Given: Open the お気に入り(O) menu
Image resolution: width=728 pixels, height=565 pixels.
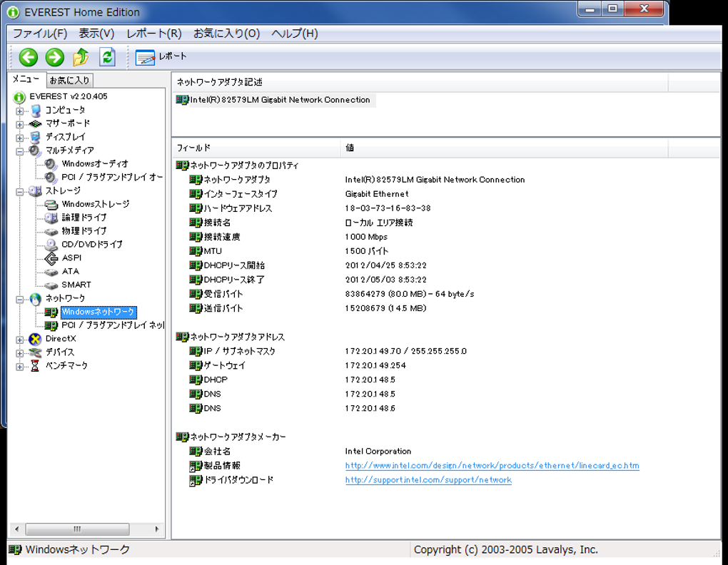Looking at the screenshot, I should [x=226, y=34].
